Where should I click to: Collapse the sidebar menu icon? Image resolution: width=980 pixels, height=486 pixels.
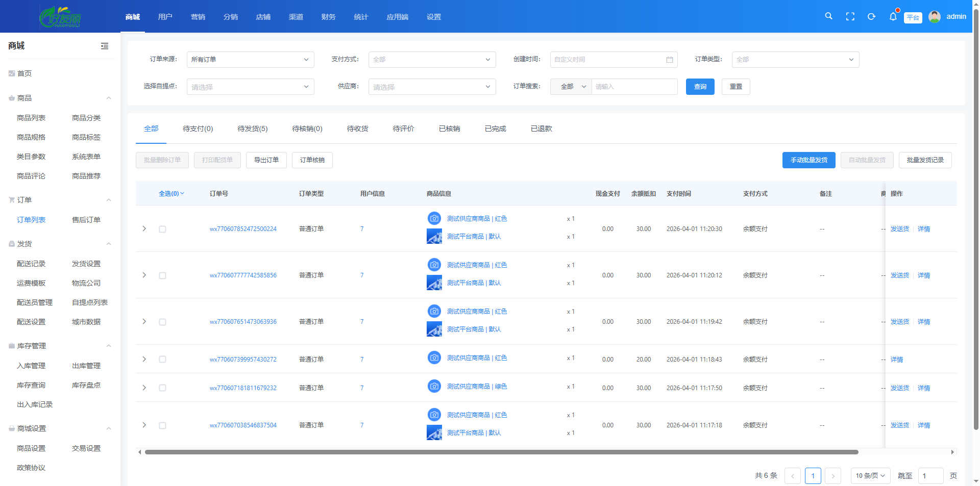(x=105, y=46)
